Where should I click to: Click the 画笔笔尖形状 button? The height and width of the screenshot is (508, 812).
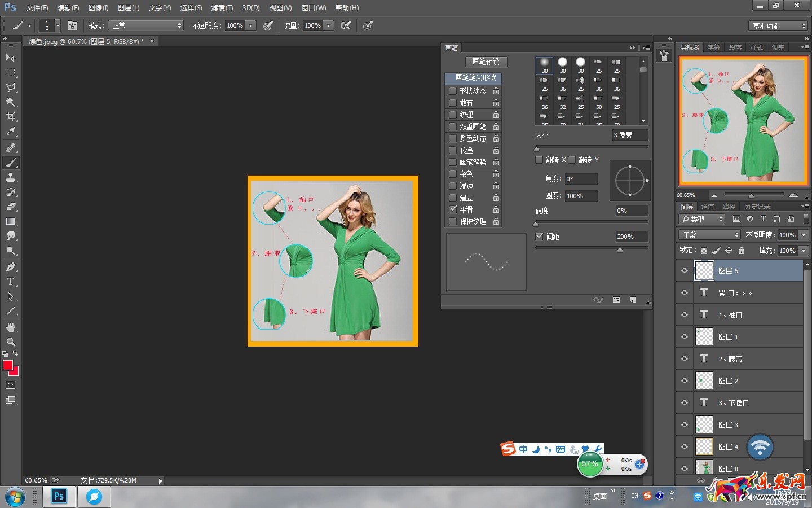tap(475, 78)
